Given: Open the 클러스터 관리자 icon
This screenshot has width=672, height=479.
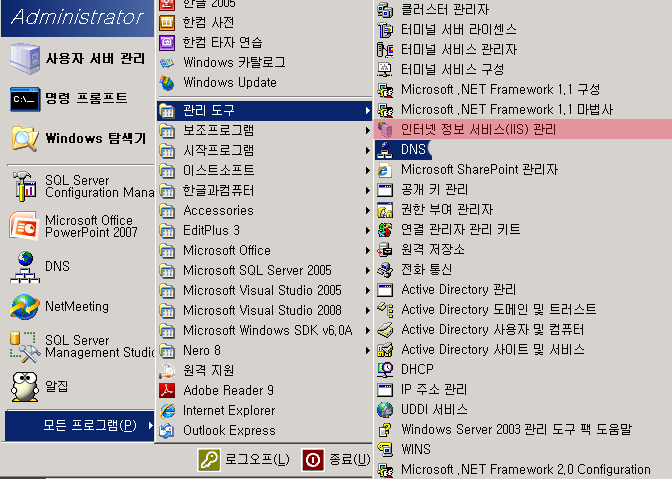Looking at the screenshot, I should point(385,9).
